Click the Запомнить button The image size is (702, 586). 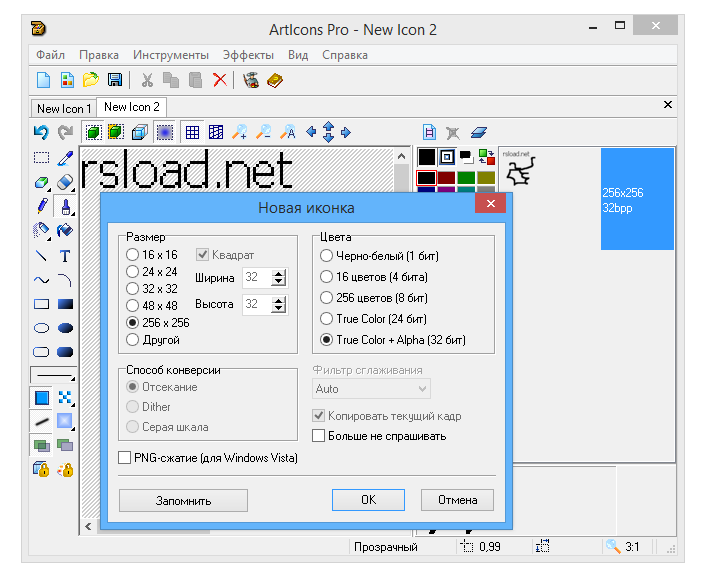pyautogui.click(x=183, y=500)
